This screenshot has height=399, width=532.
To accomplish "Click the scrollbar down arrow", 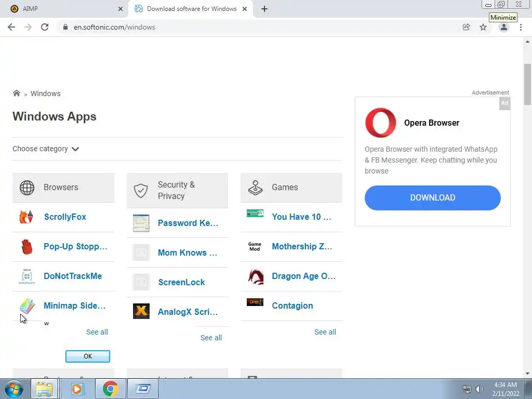I will click(527, 374).
